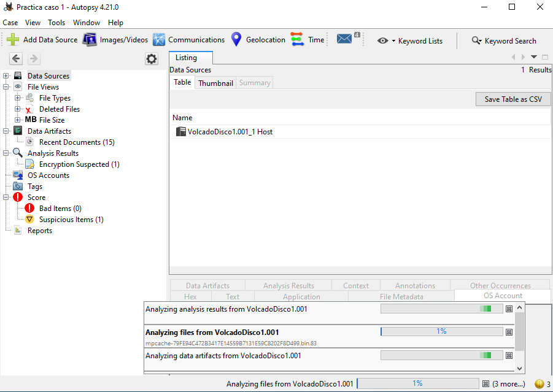Expand the File Types node

point(18,98)
